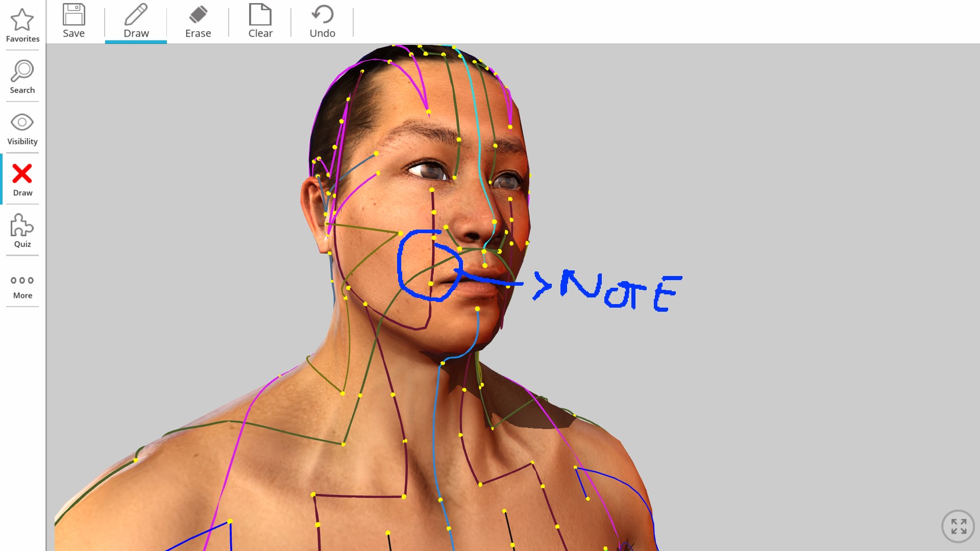Save the current annotation
The image size is (980, 551).
(x=73, y=20)
